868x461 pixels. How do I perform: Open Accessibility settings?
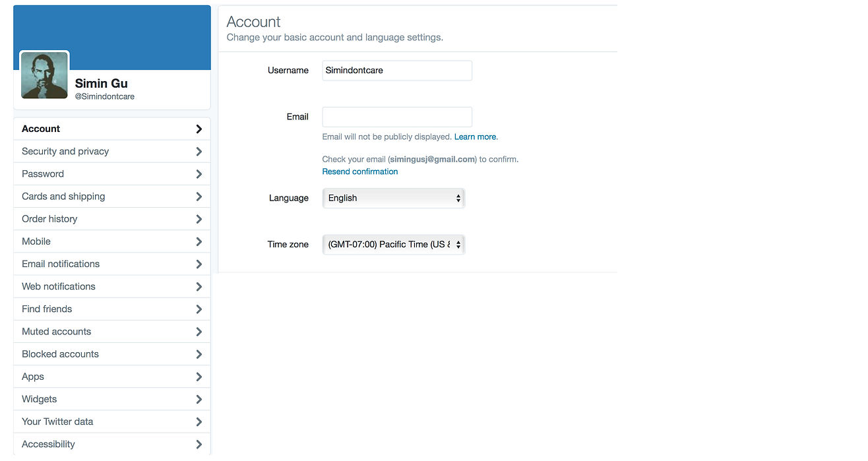coord(112,444)
